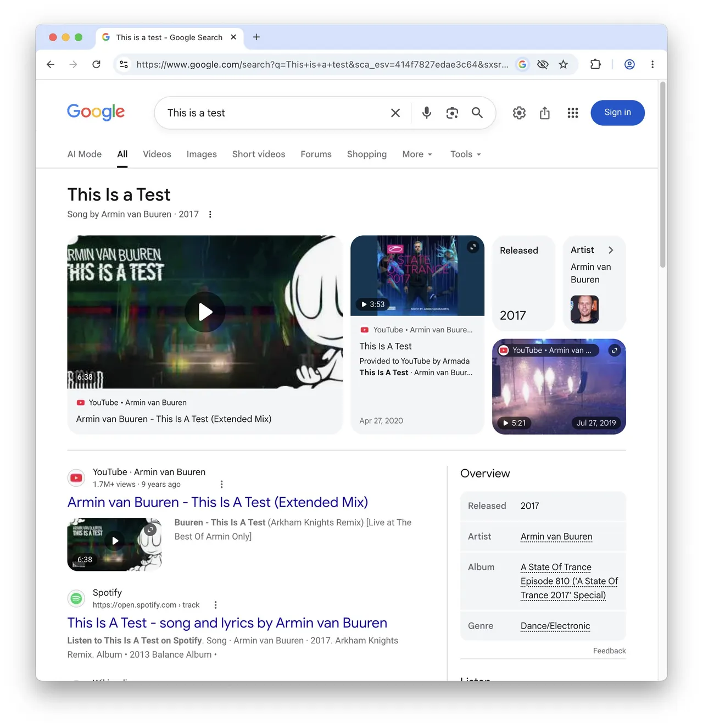Open Chrome's three-dot menu

tap(652, 64)
